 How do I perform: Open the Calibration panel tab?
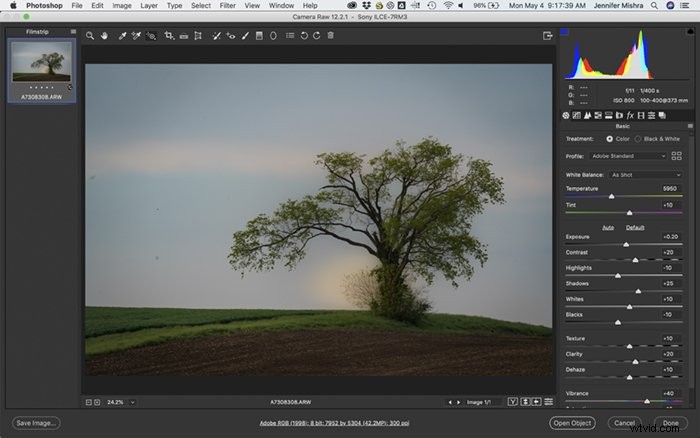point(641,116)
